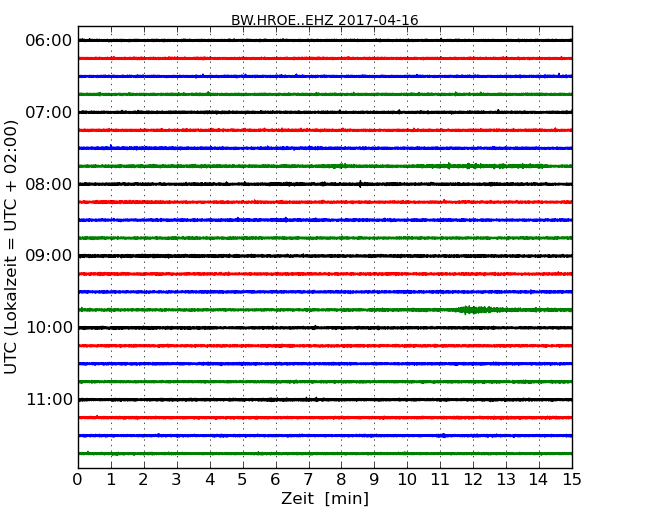Click the x-axis tick label 9
Screen dimensions: 650x520
374,480
